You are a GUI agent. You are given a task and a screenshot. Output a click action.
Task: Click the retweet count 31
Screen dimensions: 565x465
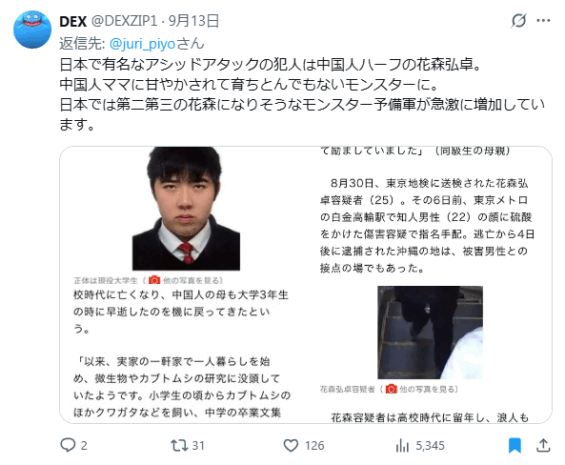tap(198, 446)
